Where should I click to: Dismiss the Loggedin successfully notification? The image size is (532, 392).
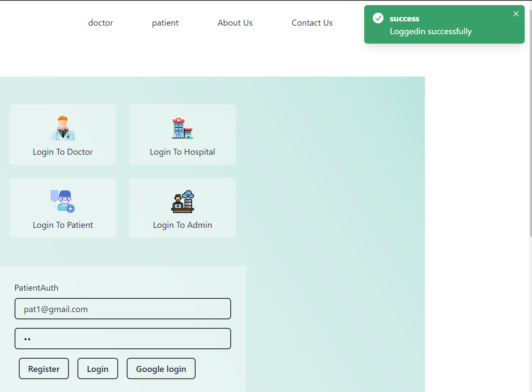coord(516,14)
